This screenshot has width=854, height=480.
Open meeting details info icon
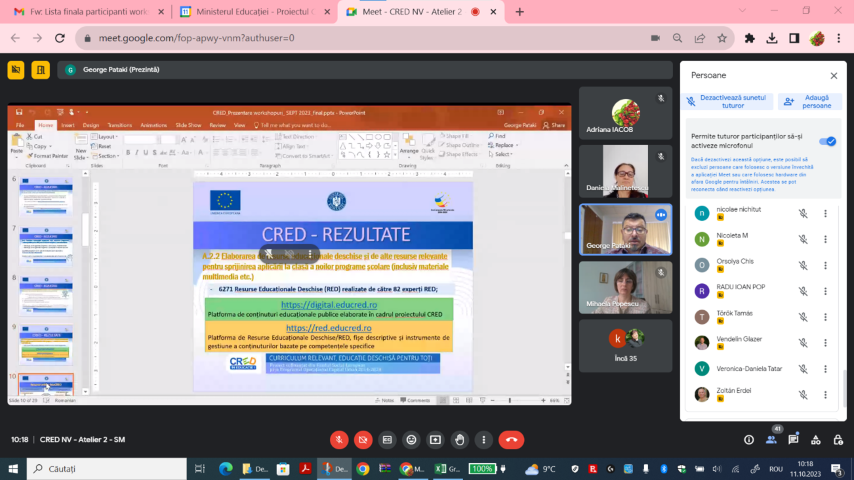749,439
